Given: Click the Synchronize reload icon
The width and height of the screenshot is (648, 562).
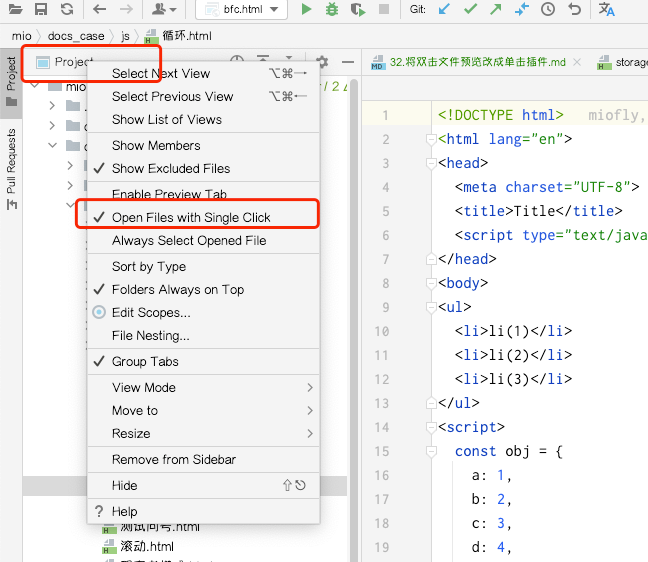Looking at the screenshot, I should pos(67,9).
